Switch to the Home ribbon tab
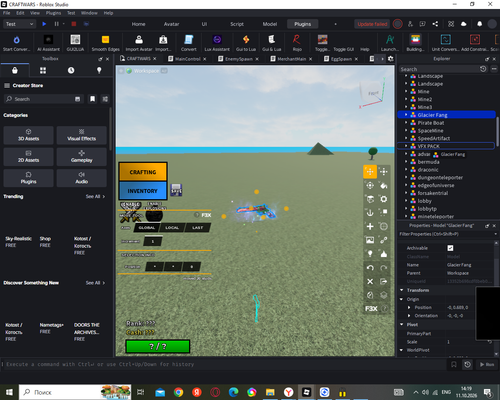This screenshot has width=500, height=400. [138, 24]
